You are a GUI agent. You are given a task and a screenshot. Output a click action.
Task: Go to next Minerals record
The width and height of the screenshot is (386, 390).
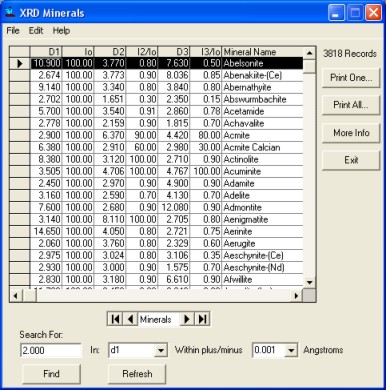click(187, 319)
